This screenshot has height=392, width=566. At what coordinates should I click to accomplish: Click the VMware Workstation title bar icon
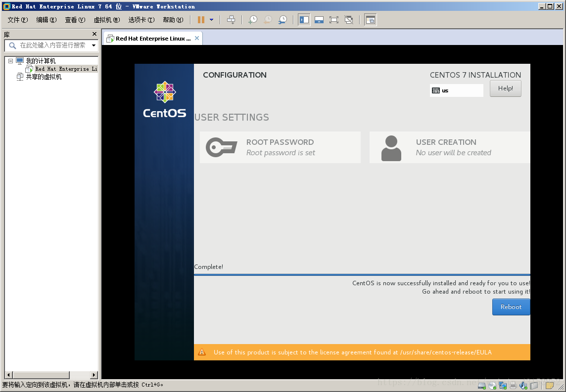tap(6, 6)
